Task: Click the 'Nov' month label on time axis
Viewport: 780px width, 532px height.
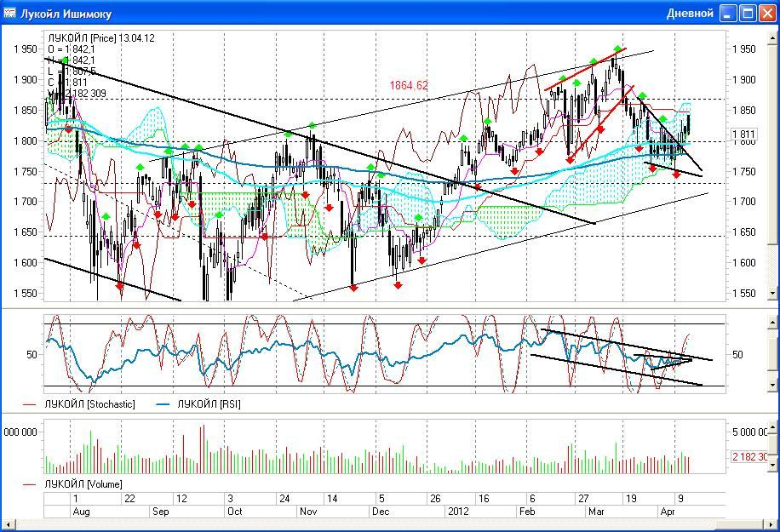Action: [x=308, y=512]
